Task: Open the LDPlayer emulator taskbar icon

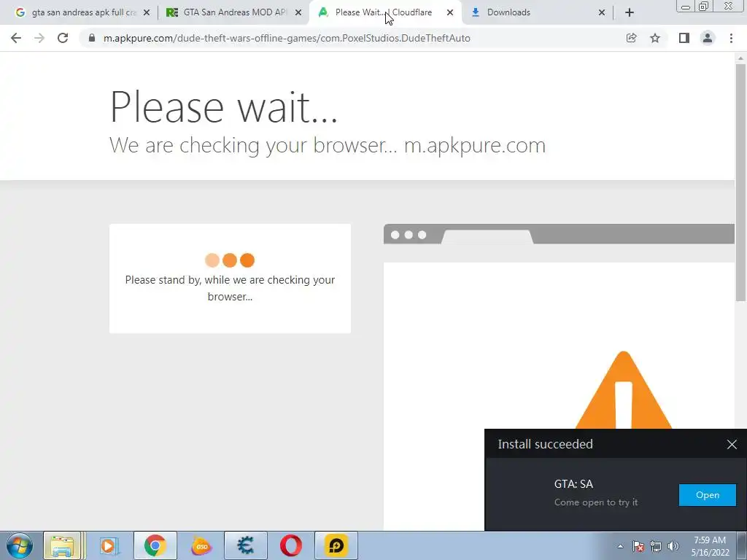Action: (336, 545)
